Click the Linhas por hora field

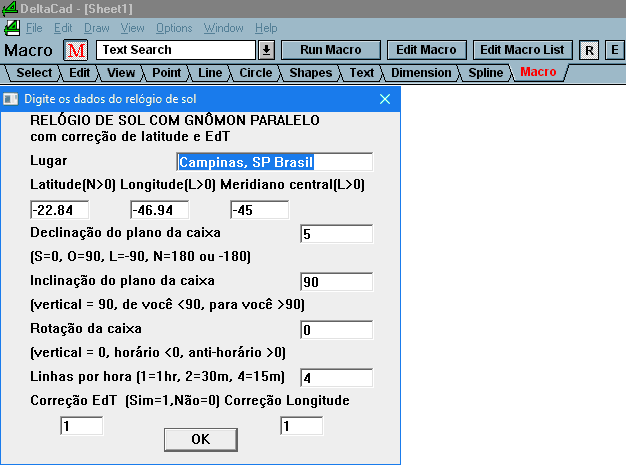[x=336, y=378]
